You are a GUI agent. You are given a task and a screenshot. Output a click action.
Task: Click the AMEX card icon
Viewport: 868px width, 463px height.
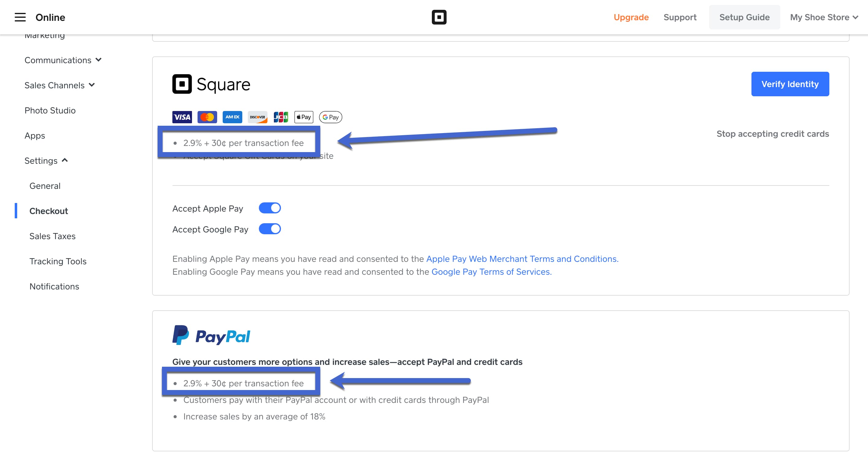click(232, 117)
